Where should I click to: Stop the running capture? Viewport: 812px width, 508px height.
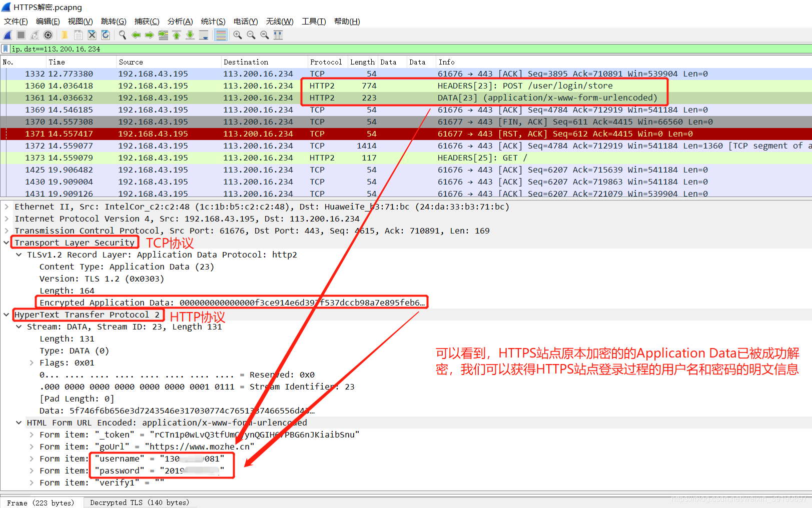pos(21,35)
